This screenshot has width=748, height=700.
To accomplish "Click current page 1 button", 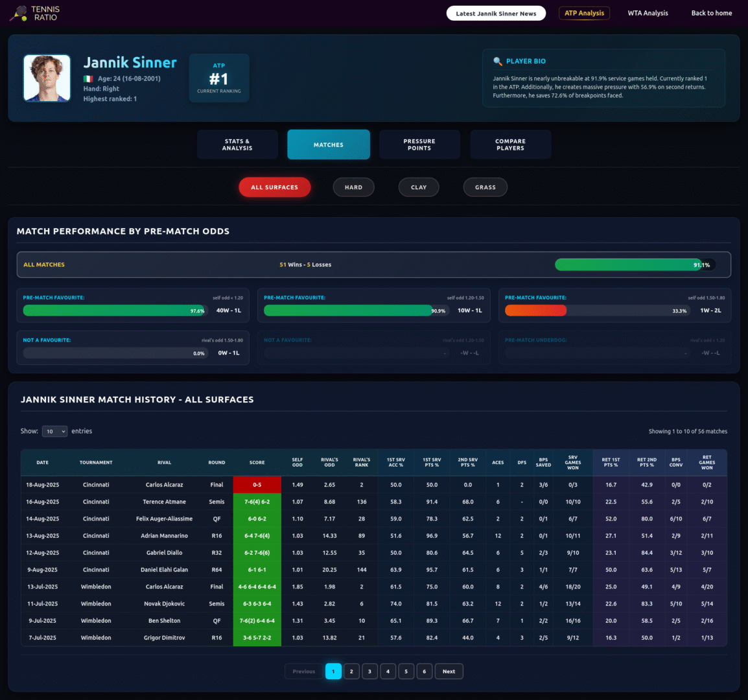I will [333, 671].
